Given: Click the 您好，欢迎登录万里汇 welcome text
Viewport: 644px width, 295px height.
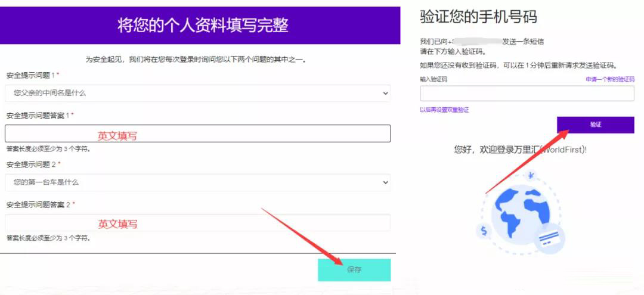Looking at the screenshot, I should [520, 150].
